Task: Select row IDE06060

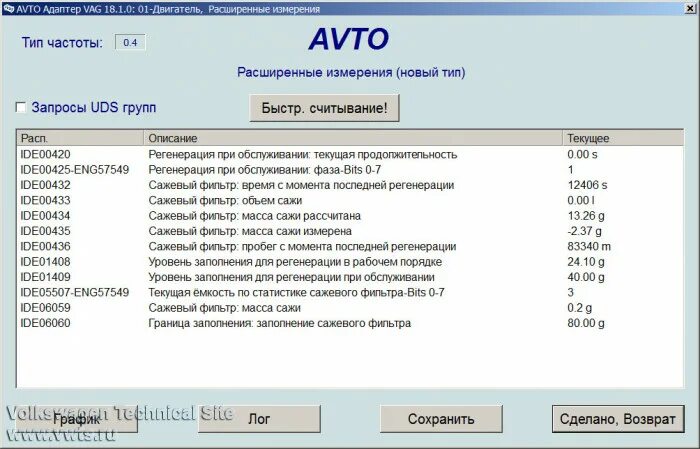Action: pos(350,323)
